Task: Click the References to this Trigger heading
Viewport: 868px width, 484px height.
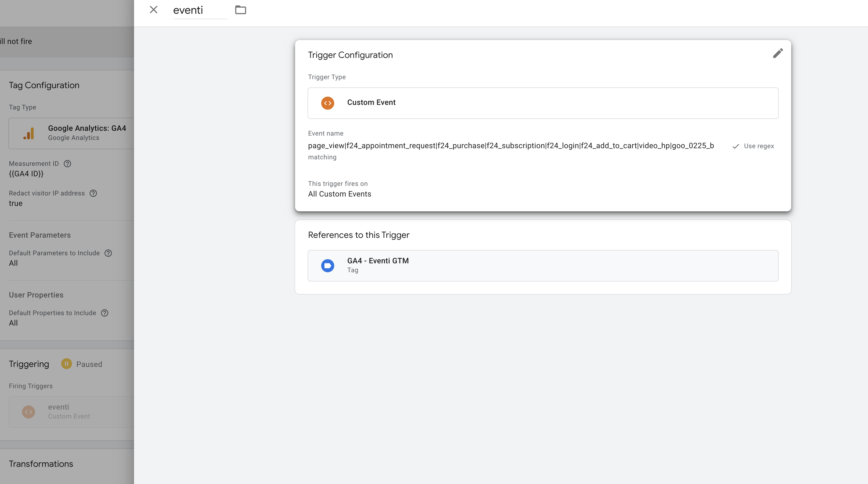Action: (359, 235)
